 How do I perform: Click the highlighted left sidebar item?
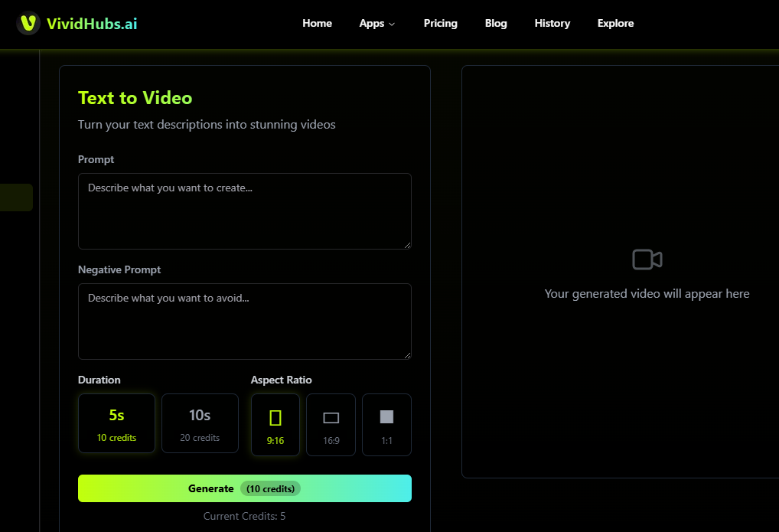pyautogui.click(x=16, y=197)
